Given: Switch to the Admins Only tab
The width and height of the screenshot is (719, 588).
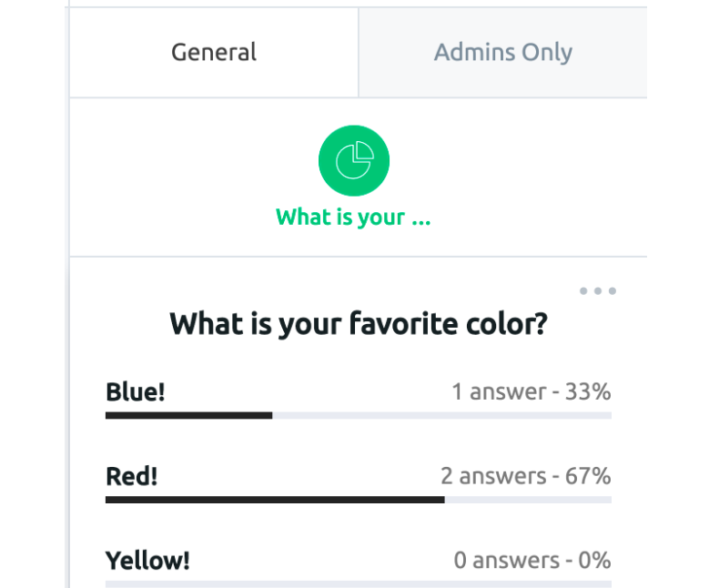Looking at the screenshot, I should 503,52.
